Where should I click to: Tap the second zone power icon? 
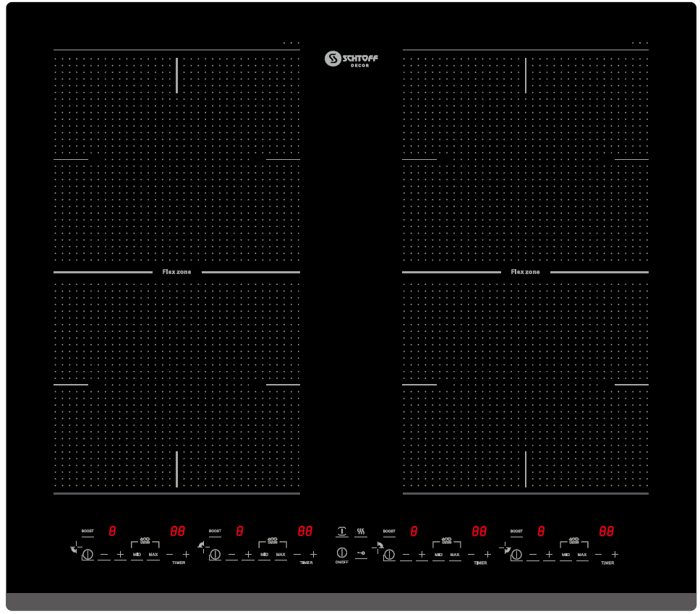click(x=215, y=555)
